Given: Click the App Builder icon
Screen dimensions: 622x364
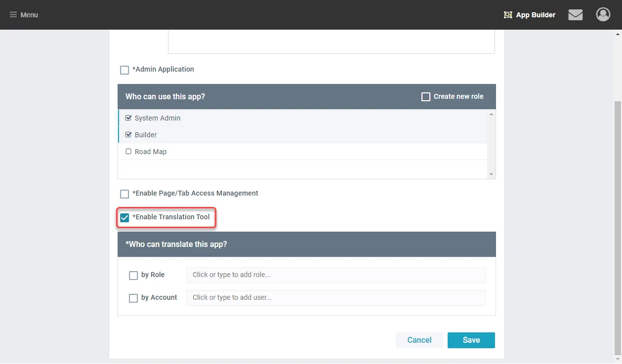Looking at the screenshot, I should pyautogui.click(x=508, y=15).
